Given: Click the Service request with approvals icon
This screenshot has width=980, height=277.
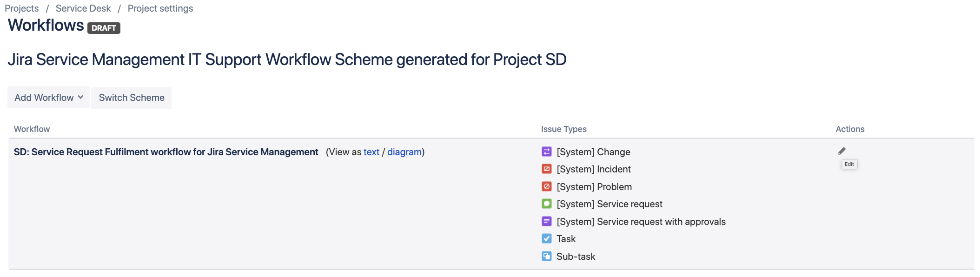Looking at the screenshot, I should (x=547, y=222).
